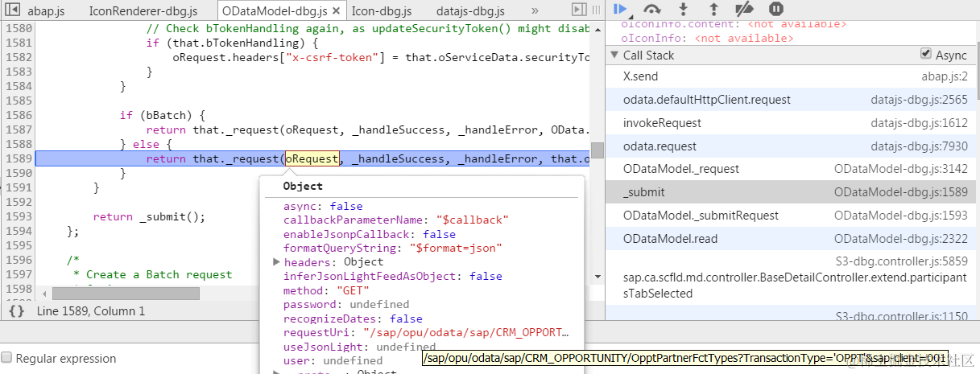This screenshot has height=374, width=980.
Task: Click the oIconInfo.content watch expression
Action: 734,24
